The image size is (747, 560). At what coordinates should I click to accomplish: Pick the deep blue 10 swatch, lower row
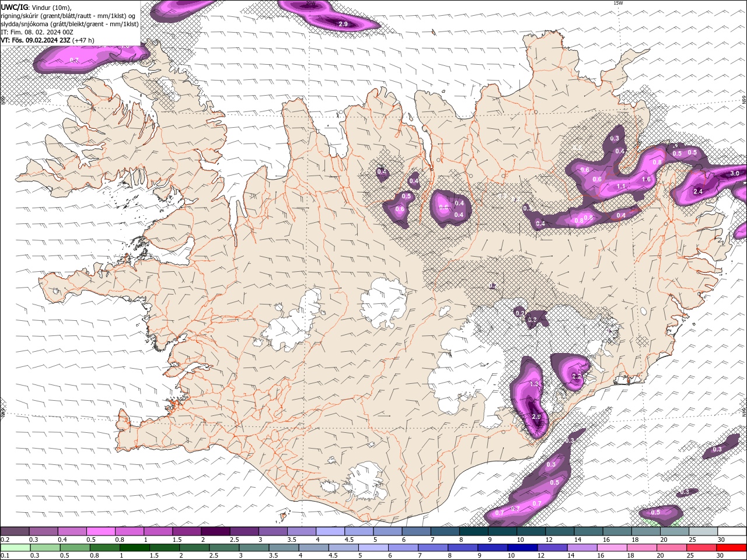(522, 548)
